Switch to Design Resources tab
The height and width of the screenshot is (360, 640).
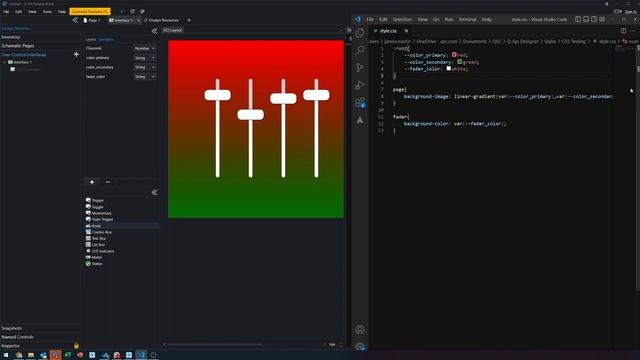(x=162, y=20)
